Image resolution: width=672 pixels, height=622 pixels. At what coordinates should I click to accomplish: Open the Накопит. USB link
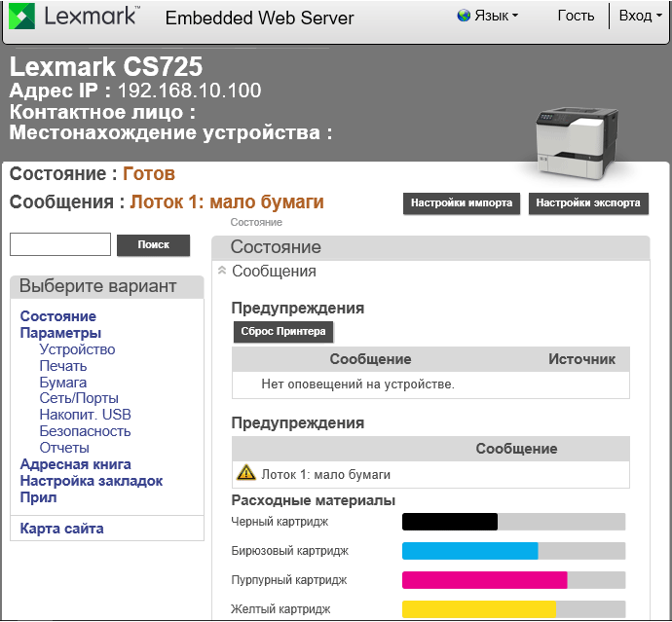coord(86,415)
